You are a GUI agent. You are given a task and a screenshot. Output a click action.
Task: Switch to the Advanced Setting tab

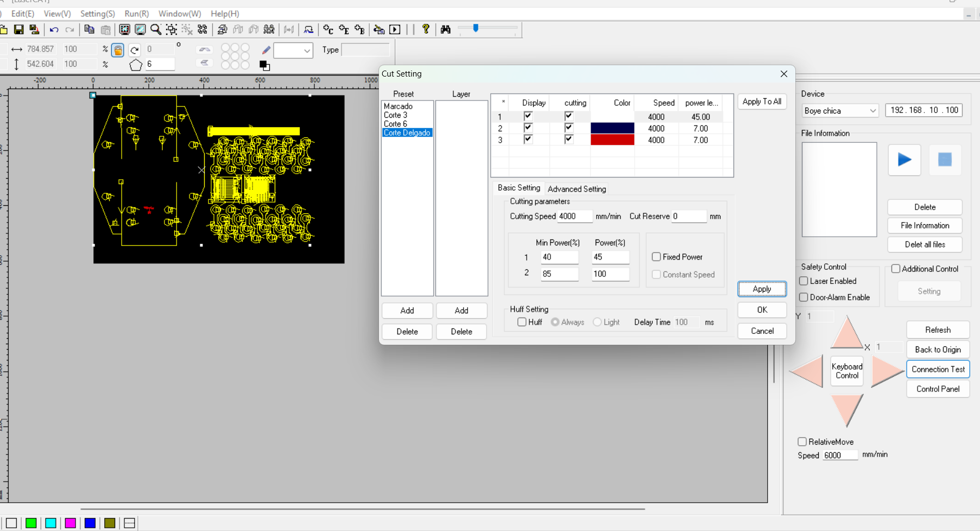pyautogui.click(x=577, y=189)
